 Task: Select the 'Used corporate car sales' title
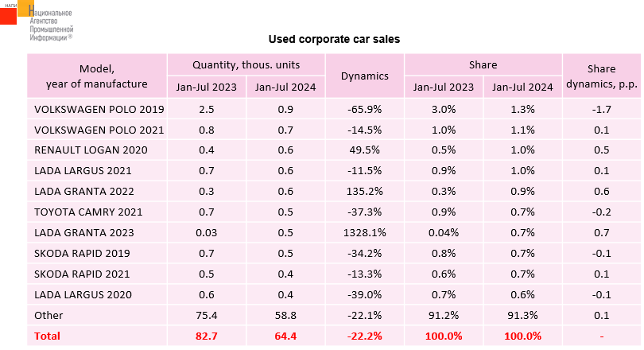tap(334, 39)
